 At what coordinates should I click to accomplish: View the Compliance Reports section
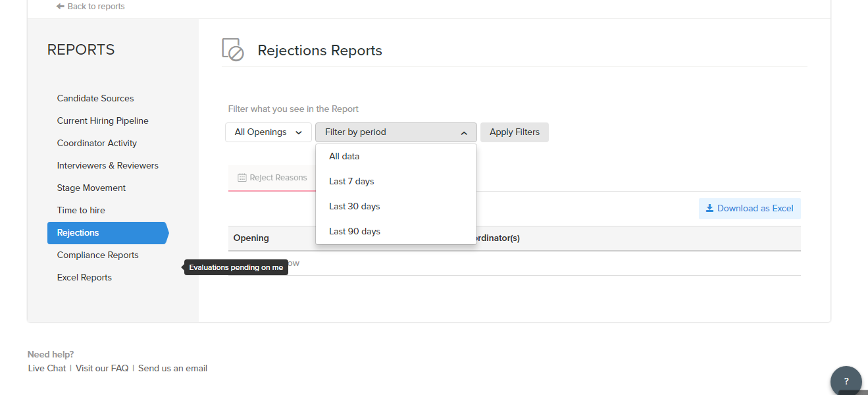coord(98,255)
